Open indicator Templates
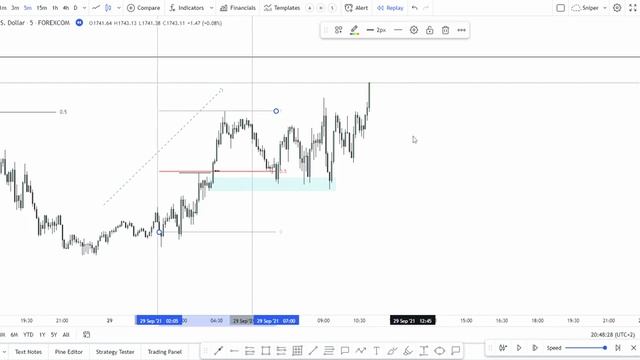 coord(282,8)
